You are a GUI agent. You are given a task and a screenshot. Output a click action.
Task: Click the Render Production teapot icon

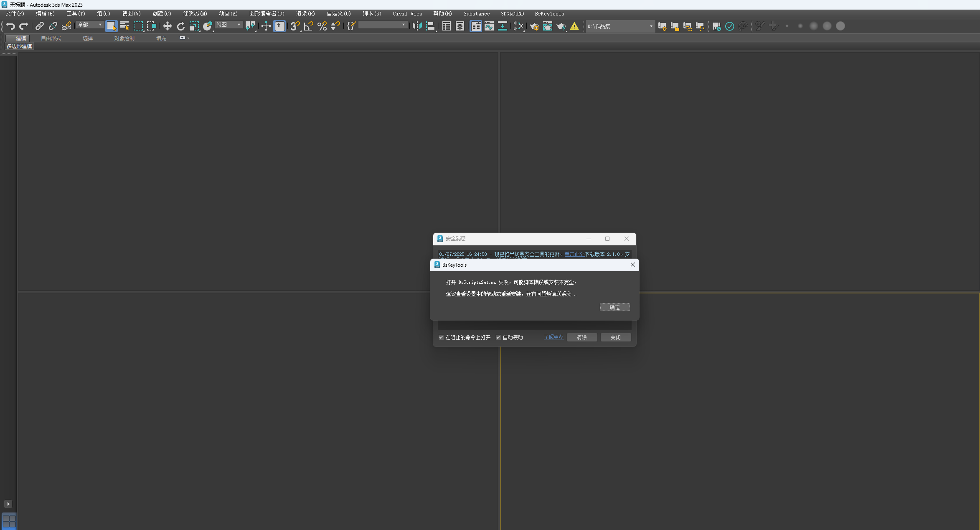(561, 26)
